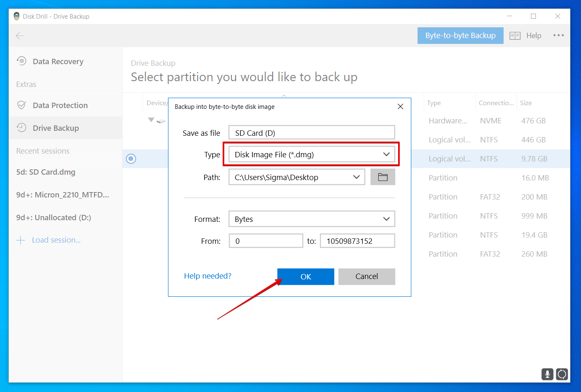Click the Disk Drill app logo icon

point(17,16)
